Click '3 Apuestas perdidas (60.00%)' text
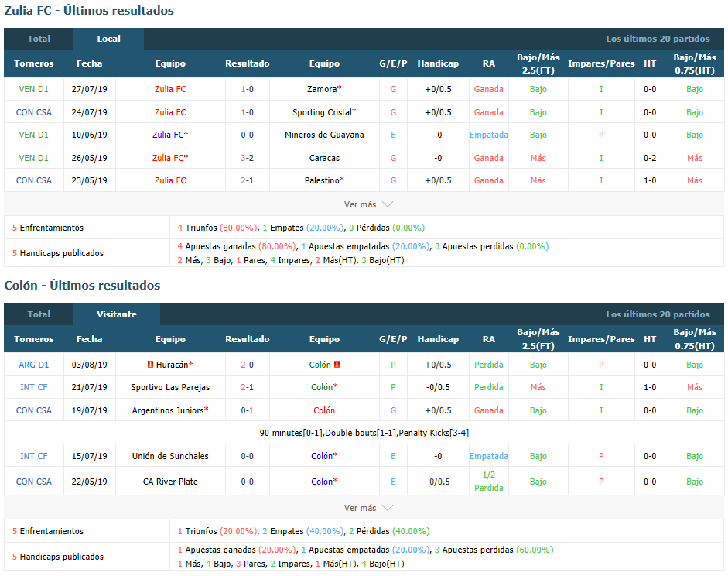 494,550
